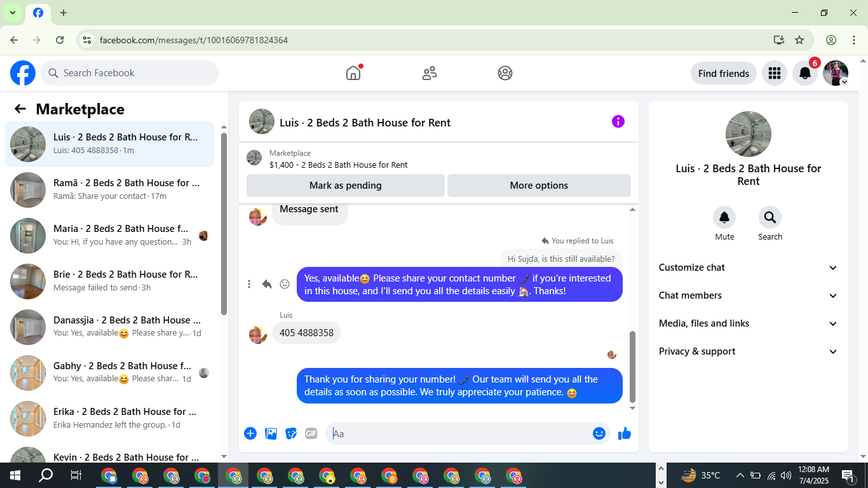Reply to the 'Yes, available' message

(x=267, y=284)
